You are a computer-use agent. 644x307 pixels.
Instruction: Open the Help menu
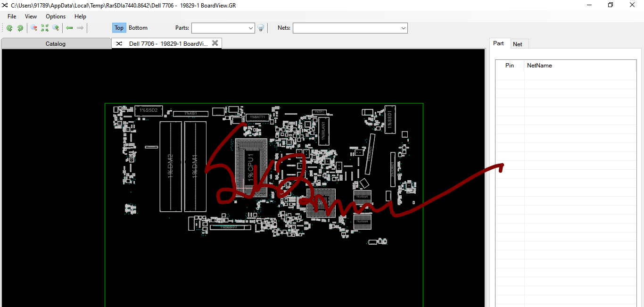pos(81,16)
